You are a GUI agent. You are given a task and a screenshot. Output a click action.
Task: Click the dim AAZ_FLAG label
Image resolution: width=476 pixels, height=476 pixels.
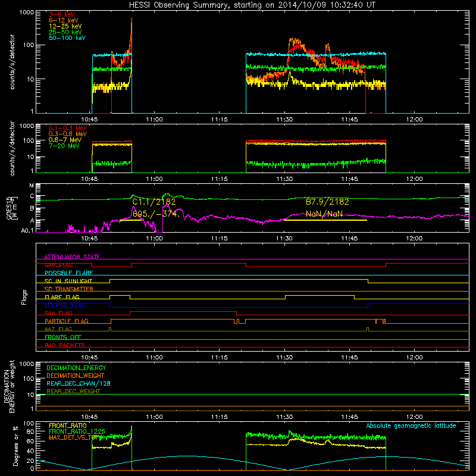(58, 329)
